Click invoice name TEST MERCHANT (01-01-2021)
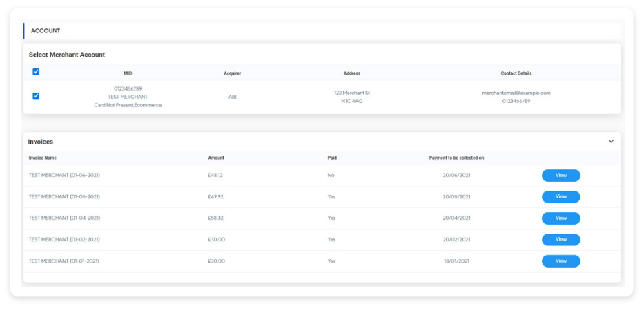The width and height of the screenshot is (644, 309). 64,261
